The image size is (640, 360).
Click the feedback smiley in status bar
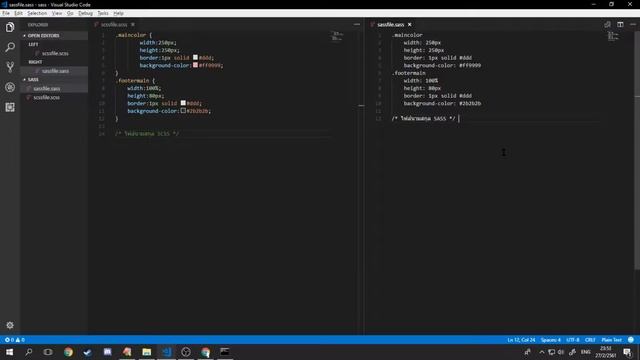(631, 340)
